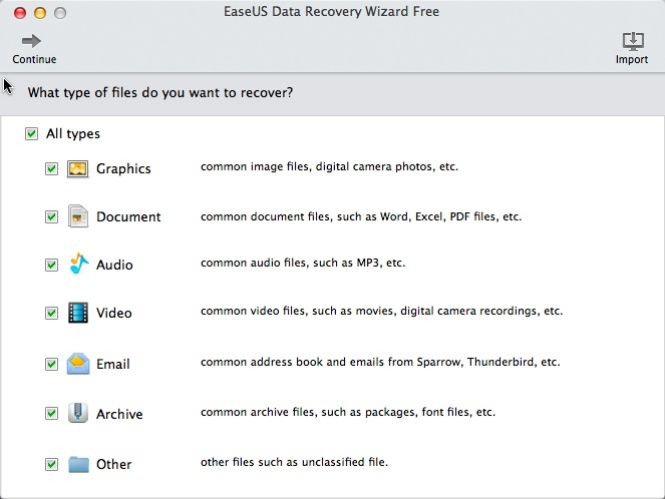
Task: Uncheck the Email checkbox
Action: [51, 364]
